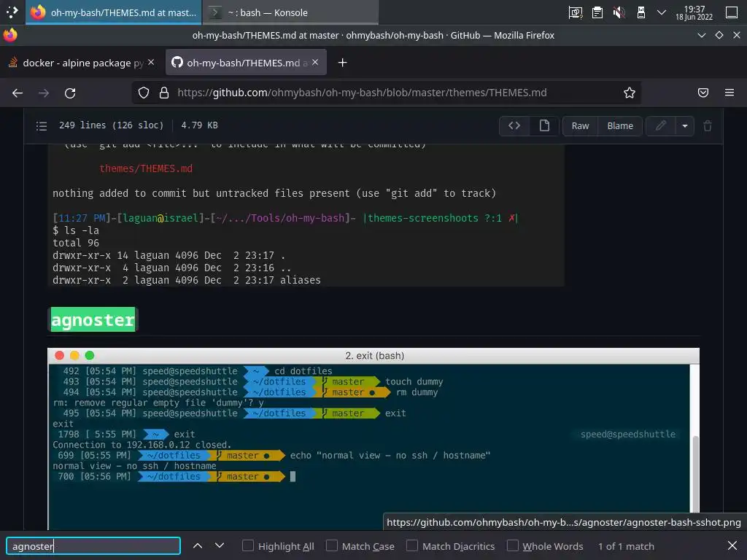Open the clock showing 19:37
Viewport: 747px width, 560px height.
tap(694, 12)
